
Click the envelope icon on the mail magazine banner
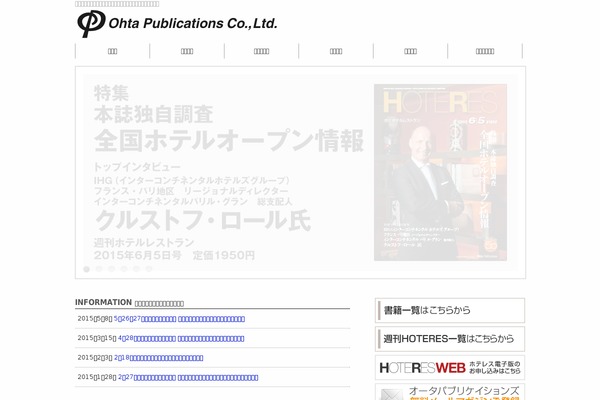click(x=392, y=395)
